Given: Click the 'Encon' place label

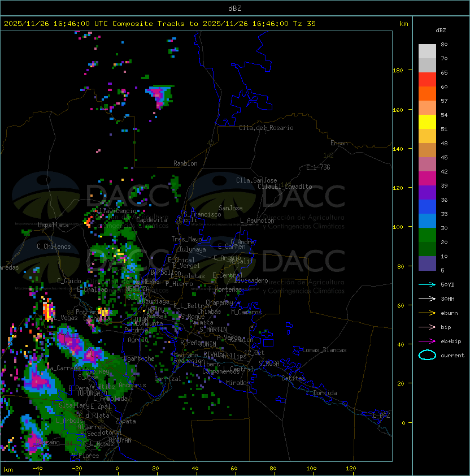Looking at the screenshot, I should tap(339, 143).
